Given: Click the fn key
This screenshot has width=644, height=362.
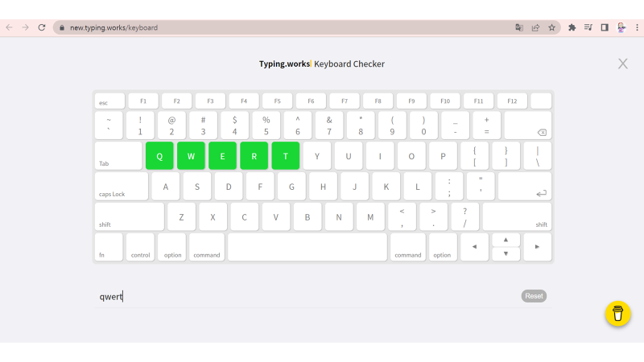Looking at the screenshot, I should [109, 247].
